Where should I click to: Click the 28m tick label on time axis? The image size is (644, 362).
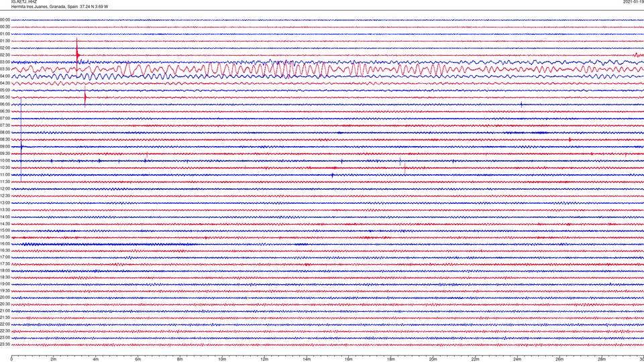click(x=602, y=359)
